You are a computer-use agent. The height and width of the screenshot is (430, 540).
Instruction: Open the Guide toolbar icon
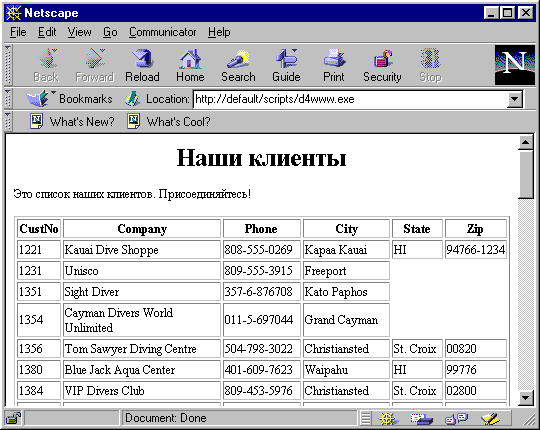(x=286, y=65)
